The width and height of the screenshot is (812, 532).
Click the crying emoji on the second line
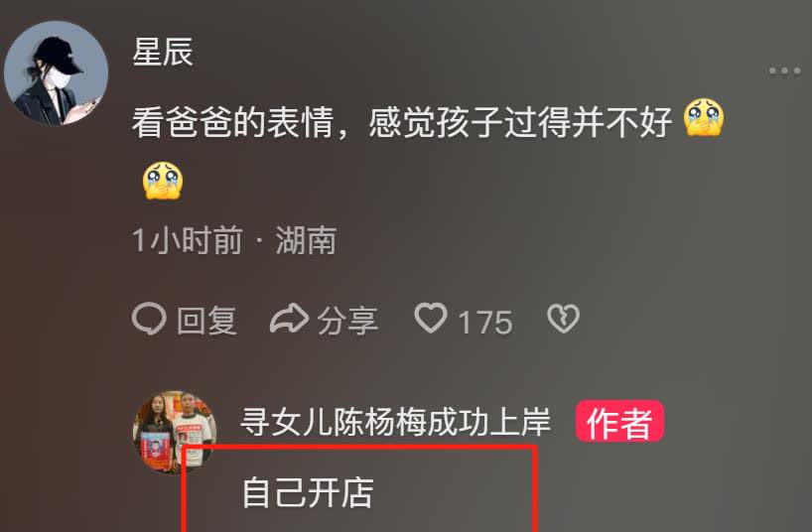[x=163, y=181]
